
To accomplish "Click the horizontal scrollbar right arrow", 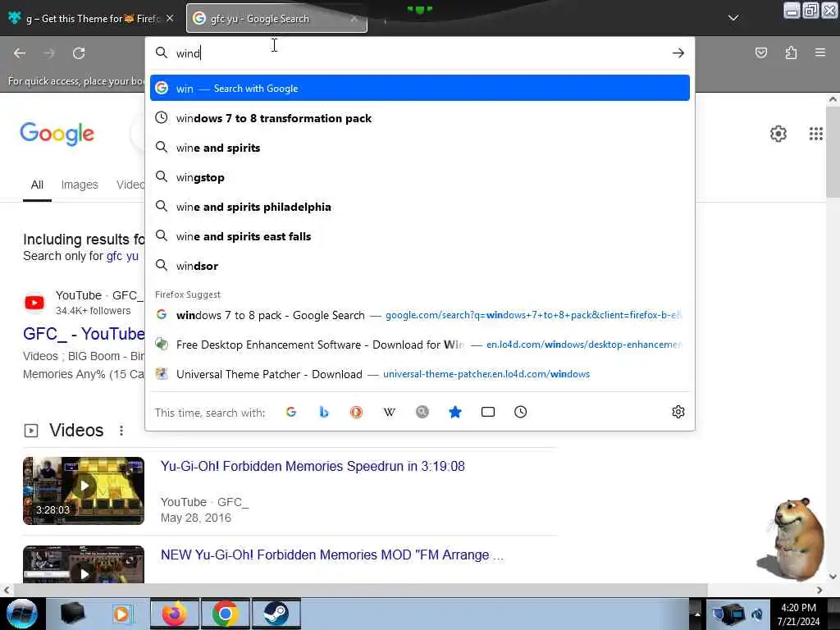I will pyautogui.click(x=819, y=590).
